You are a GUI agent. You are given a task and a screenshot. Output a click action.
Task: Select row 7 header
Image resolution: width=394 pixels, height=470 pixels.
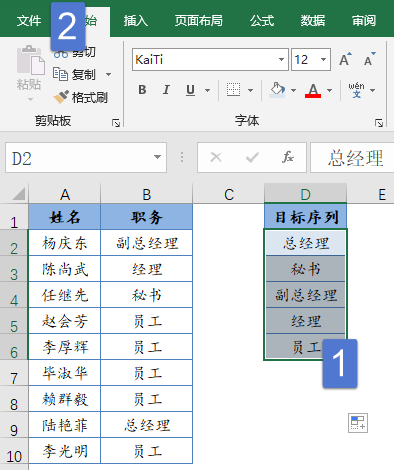[x=14, y=373]
